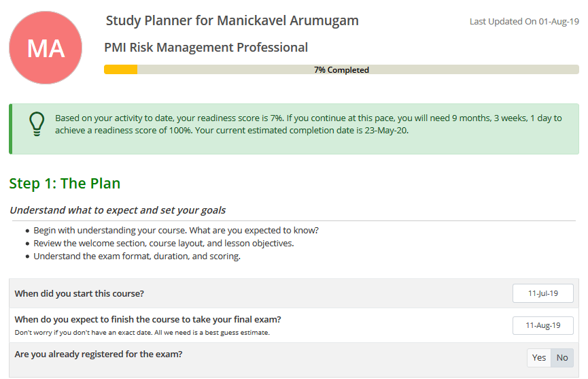Click the Last Updated On date text
The width and height of the screenshot is (588, 379).
point(524,22)
